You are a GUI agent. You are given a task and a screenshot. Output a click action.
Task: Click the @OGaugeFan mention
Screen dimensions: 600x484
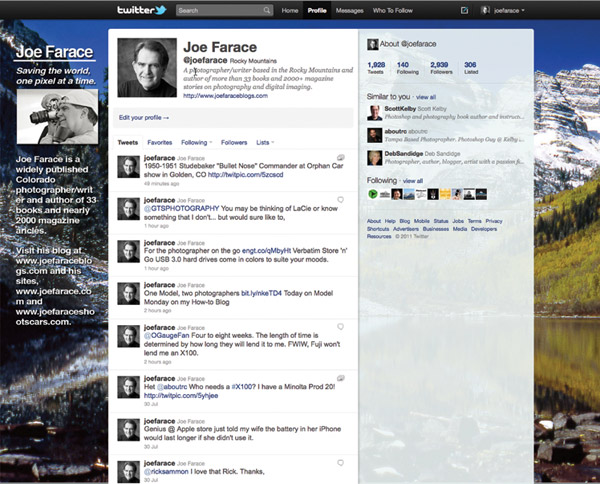[166, 335]
